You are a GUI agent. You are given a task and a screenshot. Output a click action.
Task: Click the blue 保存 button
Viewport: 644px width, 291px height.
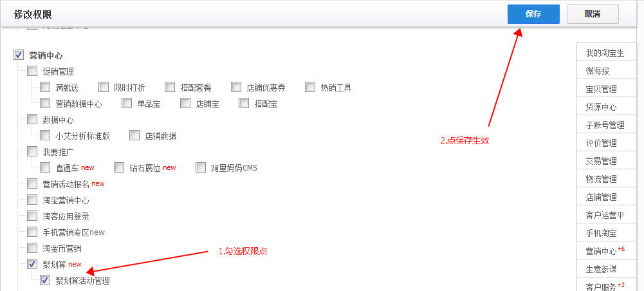pyautogui.click(x=533, y=14)
